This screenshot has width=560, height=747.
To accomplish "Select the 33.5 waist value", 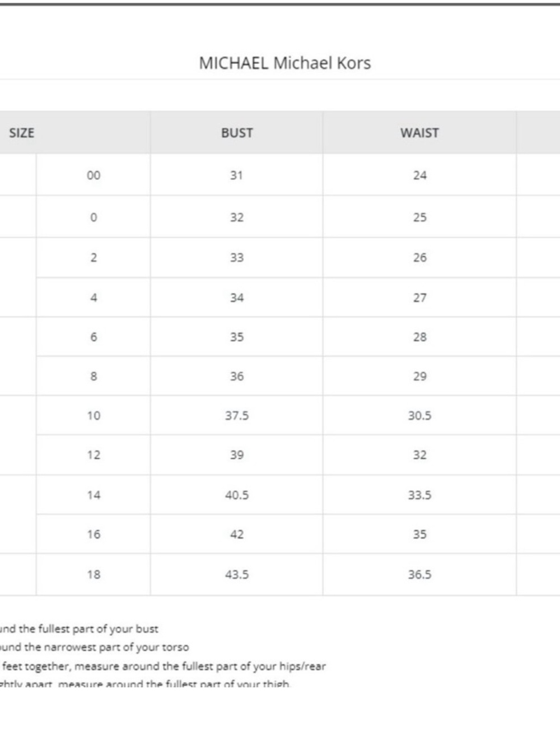I will click(x=419, y=495).
